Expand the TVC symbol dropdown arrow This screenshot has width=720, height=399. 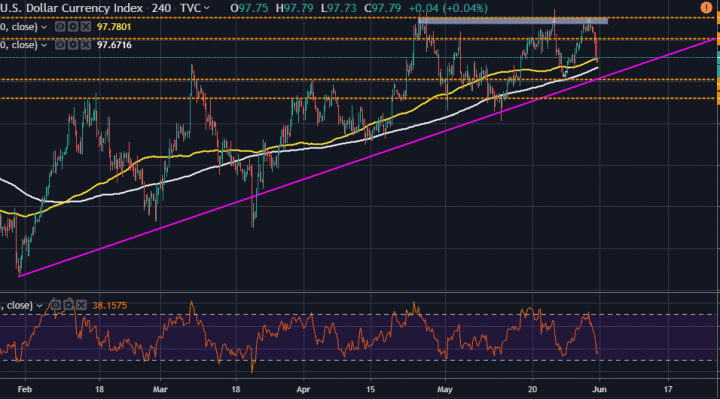coord(207,8)
